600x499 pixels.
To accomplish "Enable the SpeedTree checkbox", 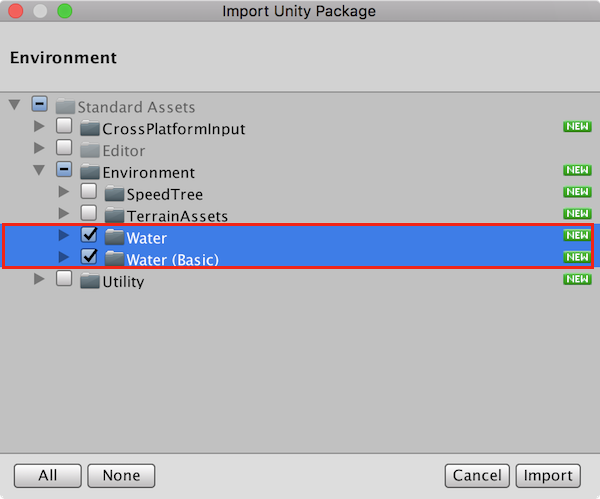I will click(x=88, y=192).
